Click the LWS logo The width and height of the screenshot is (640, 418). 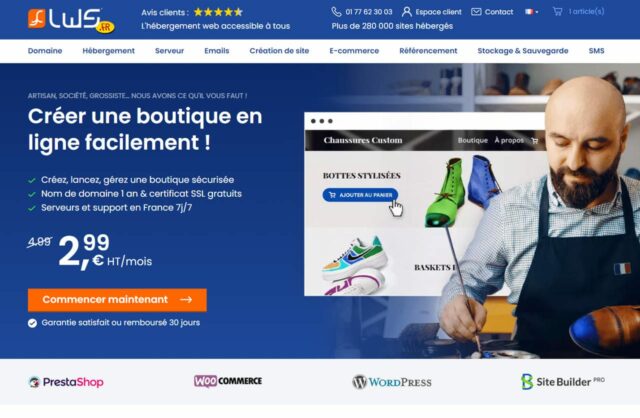point(71,20)
